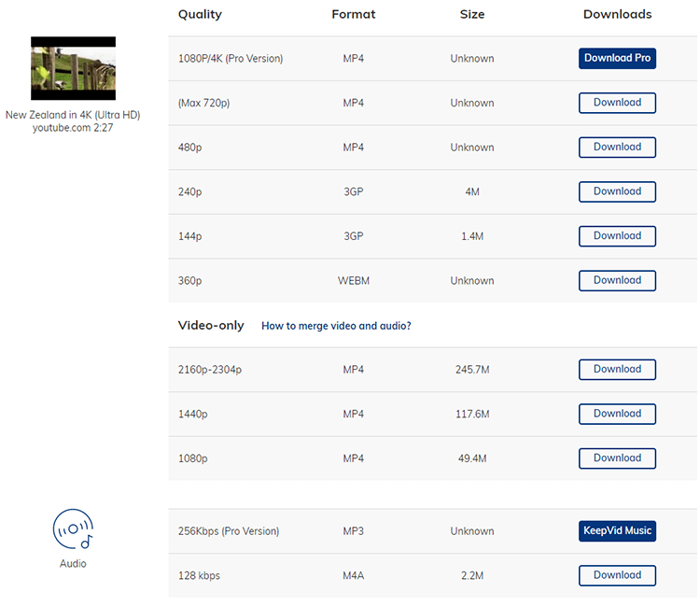This screenshot has height=606, width=700.
Task: Download the 144p 3GP video
Action: coord(617,236)
